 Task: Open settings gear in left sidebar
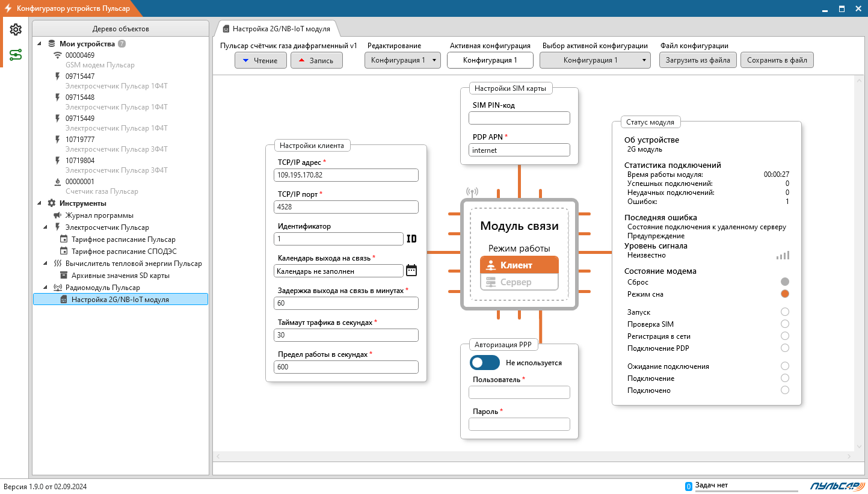16,29
